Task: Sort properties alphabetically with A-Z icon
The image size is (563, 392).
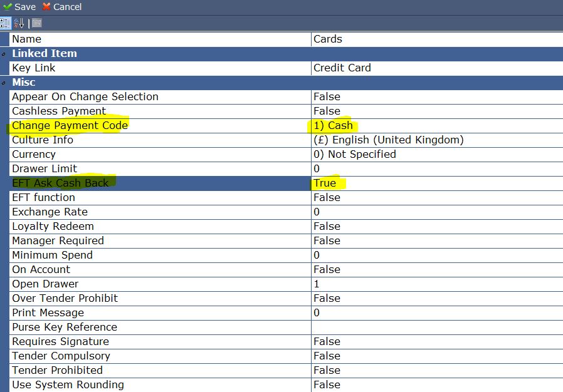Action: pos(19,23)
